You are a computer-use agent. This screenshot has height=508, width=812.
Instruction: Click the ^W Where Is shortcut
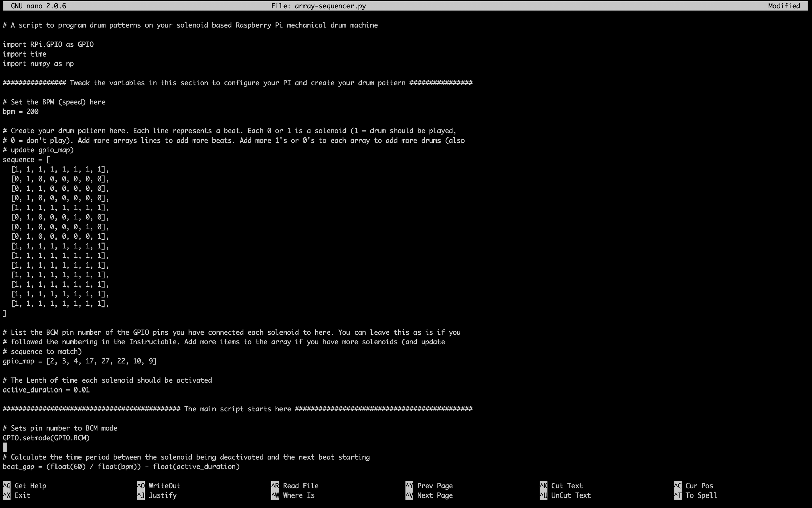click(293, 495)
